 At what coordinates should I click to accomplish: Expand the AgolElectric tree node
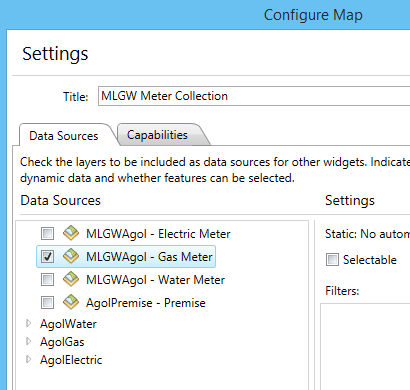29,359
